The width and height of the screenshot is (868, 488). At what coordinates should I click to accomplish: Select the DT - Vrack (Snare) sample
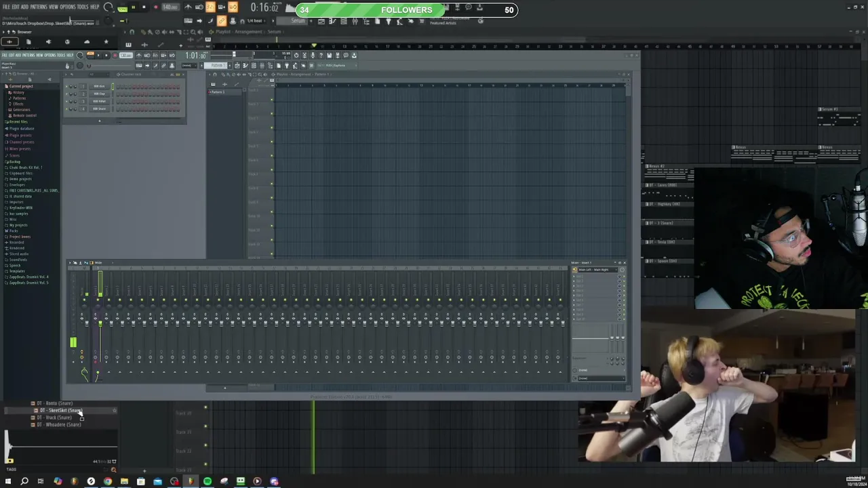[54, 418]
